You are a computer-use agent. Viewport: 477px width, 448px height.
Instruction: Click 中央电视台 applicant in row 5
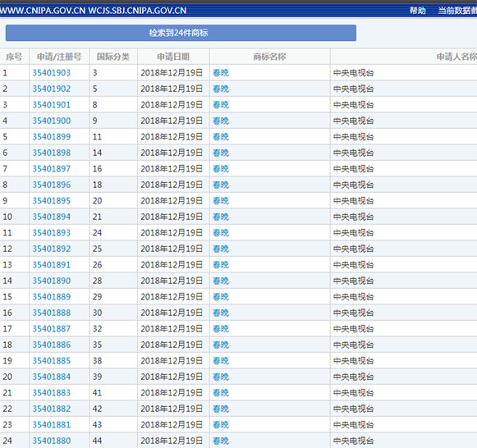coord(354,137)
